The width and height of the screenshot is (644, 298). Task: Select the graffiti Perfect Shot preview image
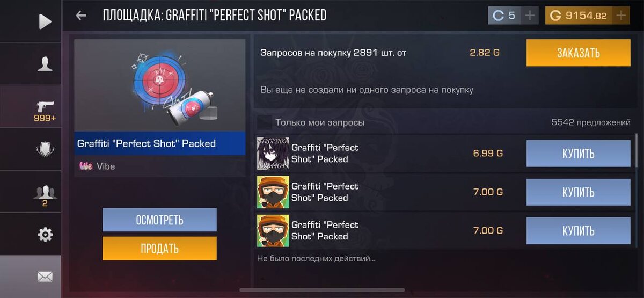click(160, 85)
